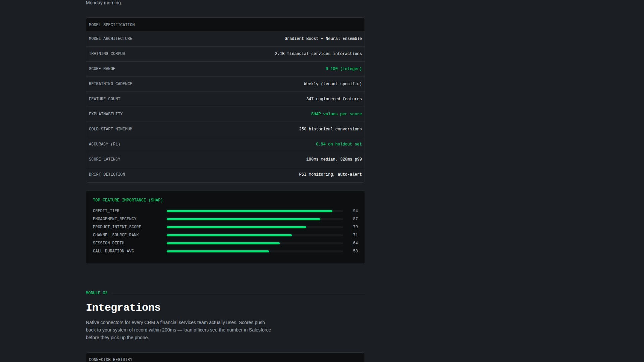The image size is (644, 362).
Task: Select the ACCURACY (F1) label
Action: pyautogui.click(x=104, y=144)
